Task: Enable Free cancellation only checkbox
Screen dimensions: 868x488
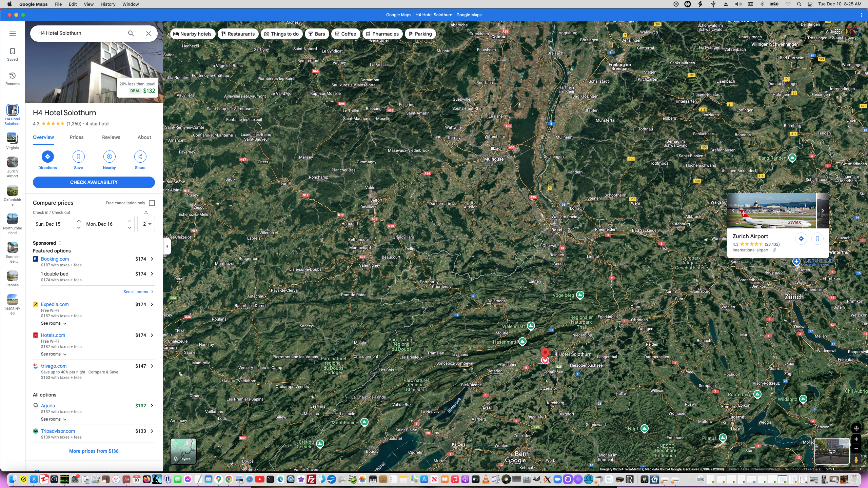Action: click(152, 203)
